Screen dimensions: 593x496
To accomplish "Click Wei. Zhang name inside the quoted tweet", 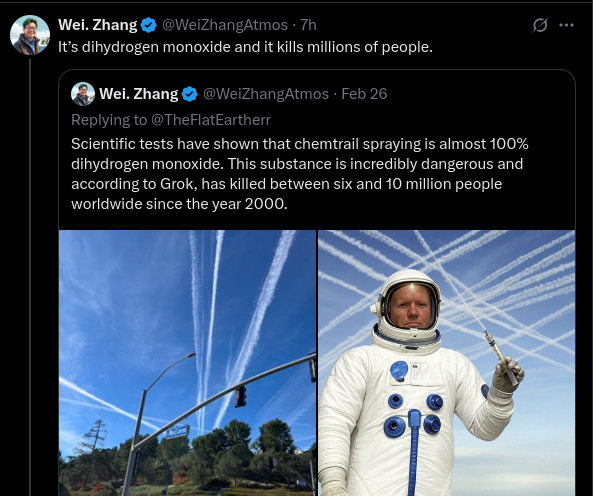I will pyautogui.click(x=138, y=94).
